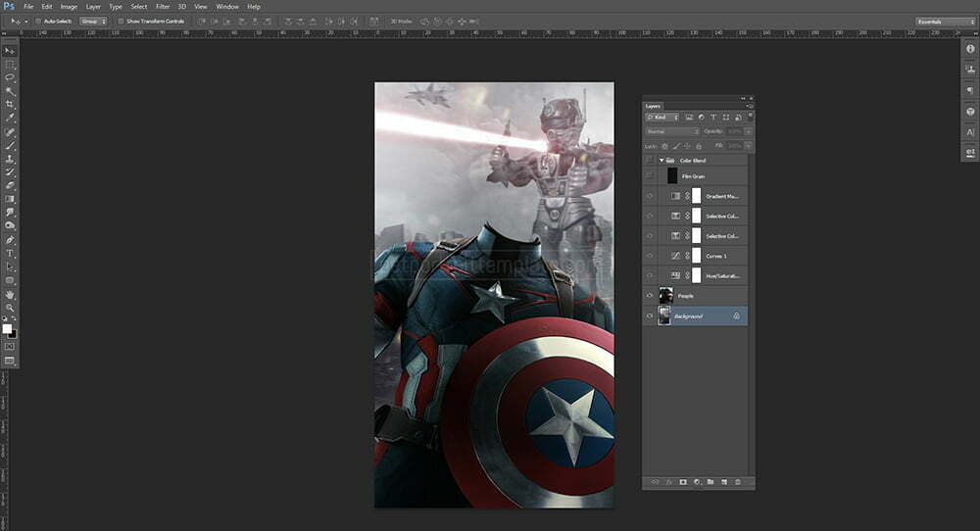980x531 pixels.
Task: Open the Normal blend mode dropdown
Action: 672,131
